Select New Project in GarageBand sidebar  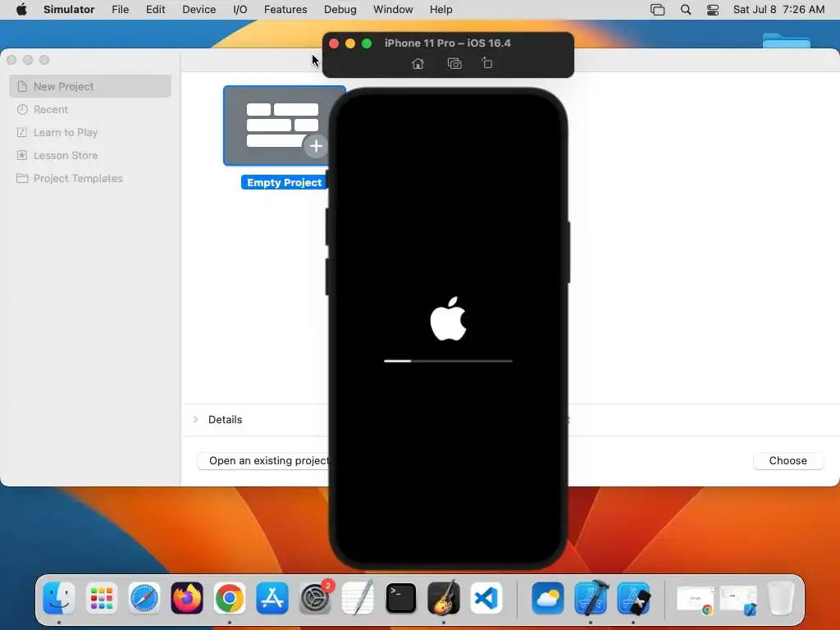pyautogui.click(x=90, y=86)
